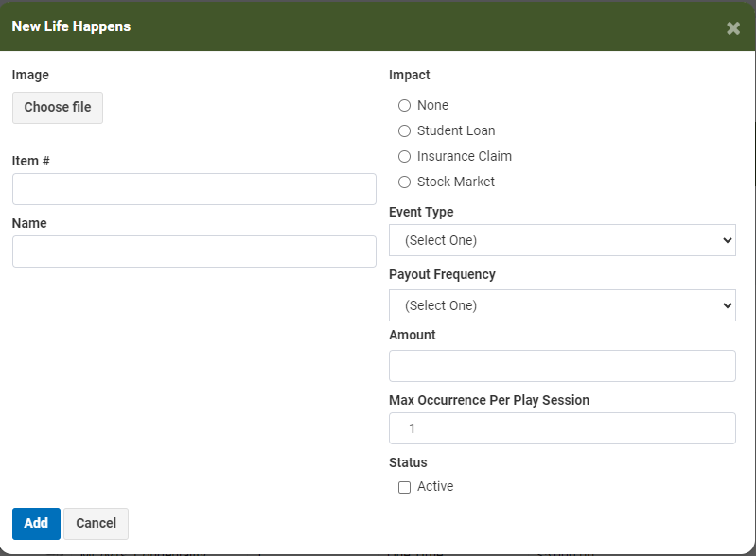Click the Choose file button
The image size is (756, 556).
click(x=58, y=108)
